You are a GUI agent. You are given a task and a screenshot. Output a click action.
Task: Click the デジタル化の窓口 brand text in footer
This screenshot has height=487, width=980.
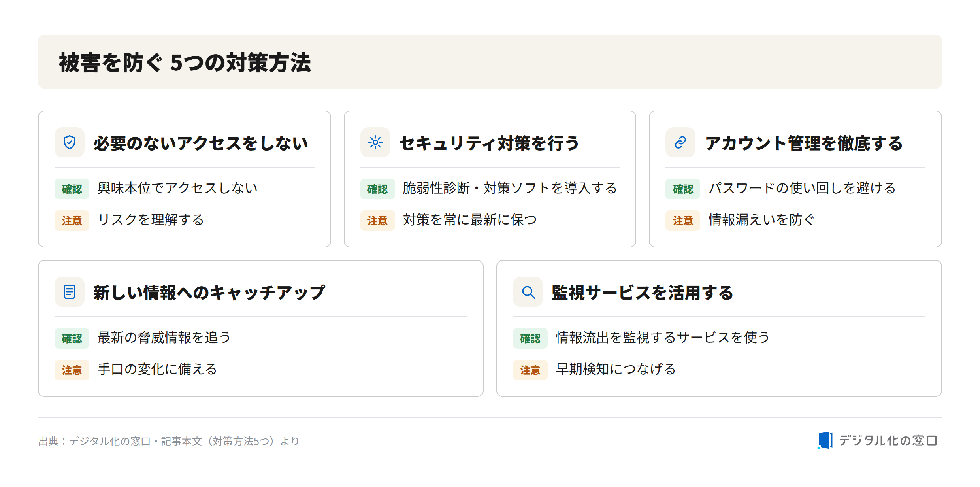click(x=888, y=440)
